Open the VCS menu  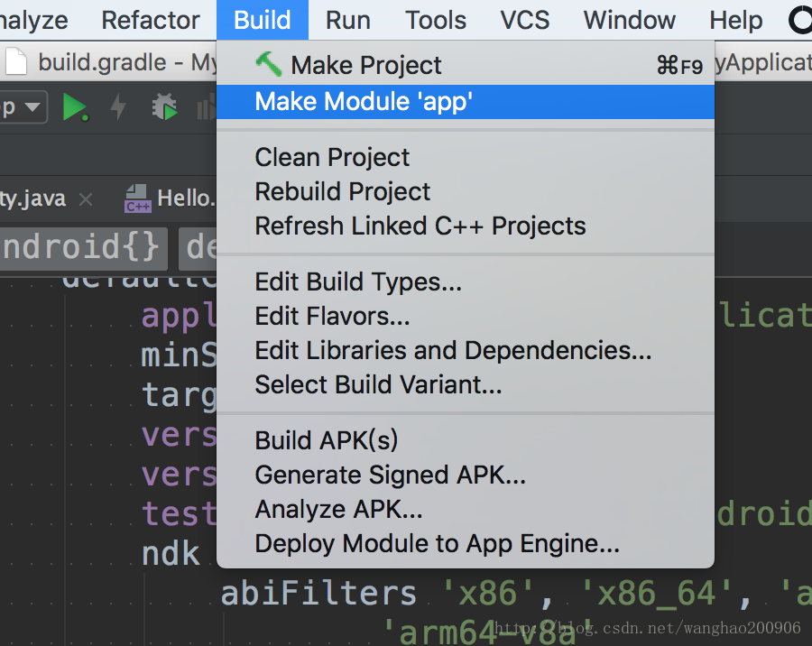click(524, 20)
